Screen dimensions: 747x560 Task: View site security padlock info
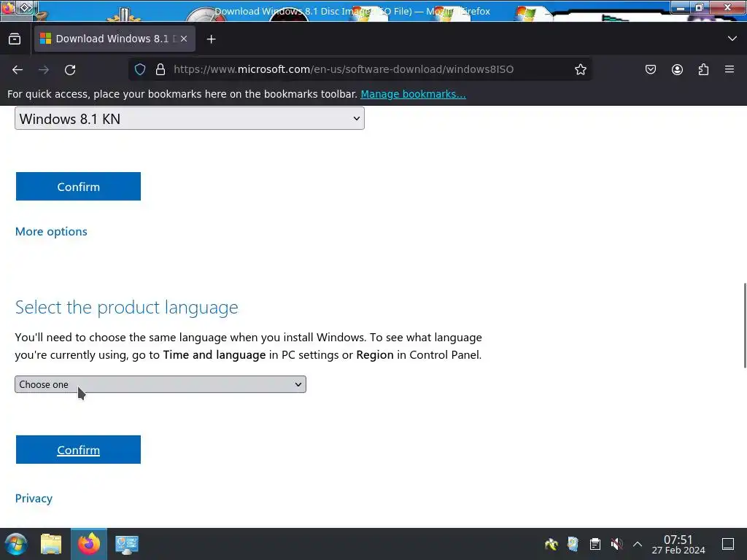pyautogui.click(x=160, y=69)
